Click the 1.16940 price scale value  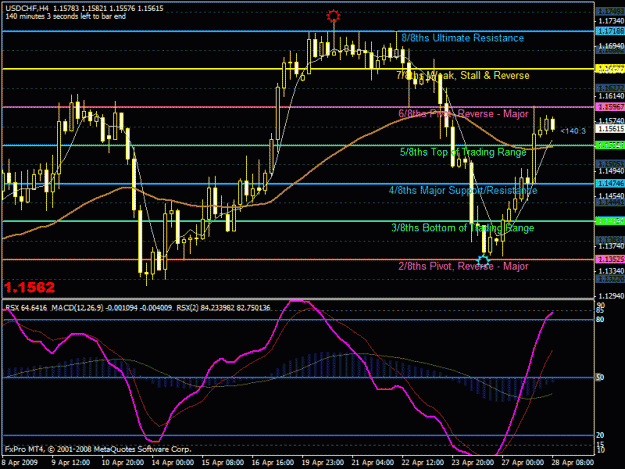tap(611, 46)
